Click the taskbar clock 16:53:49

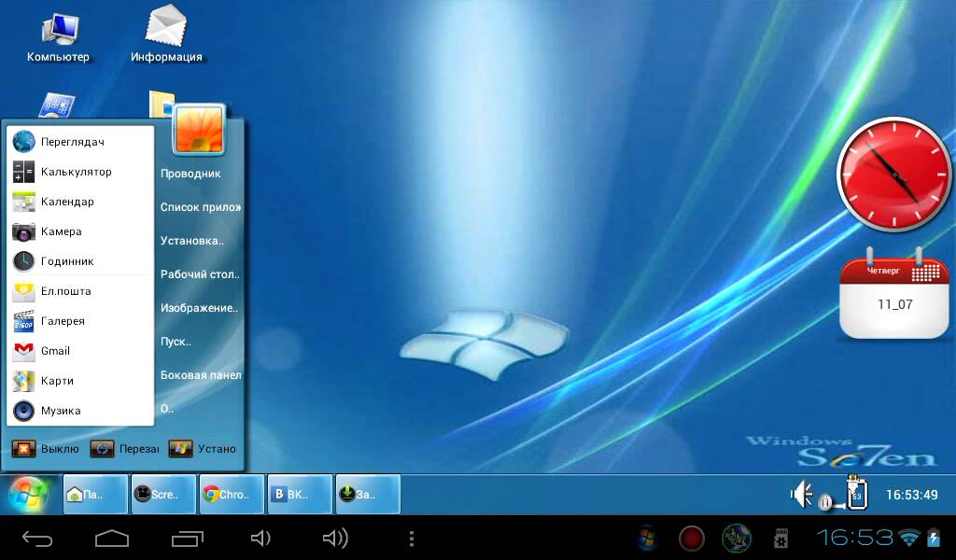point(911,495)
